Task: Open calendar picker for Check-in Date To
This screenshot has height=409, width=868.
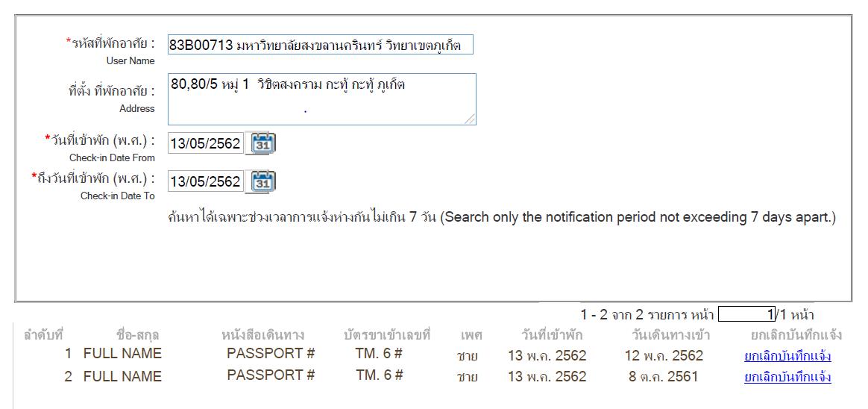Action: coord(261,181)
